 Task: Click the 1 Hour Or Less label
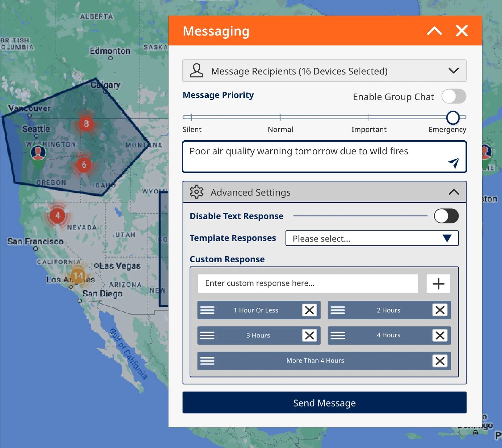(x=256, y=310)
